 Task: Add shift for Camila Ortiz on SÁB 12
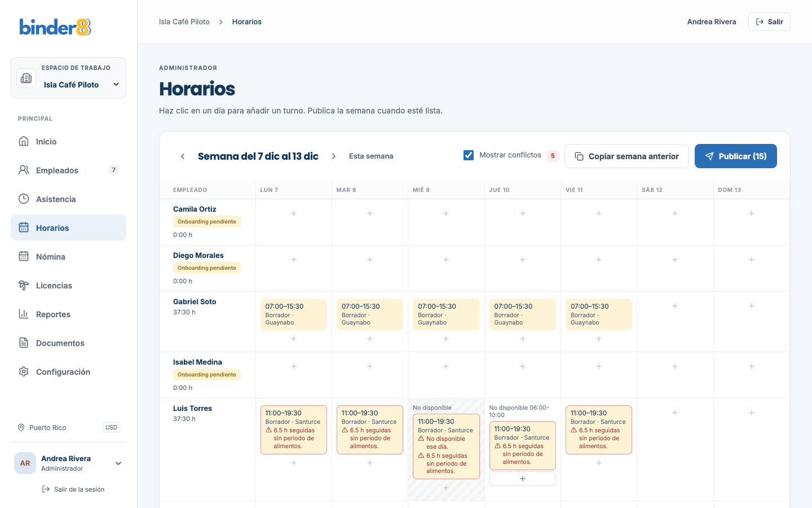[675, 213]
